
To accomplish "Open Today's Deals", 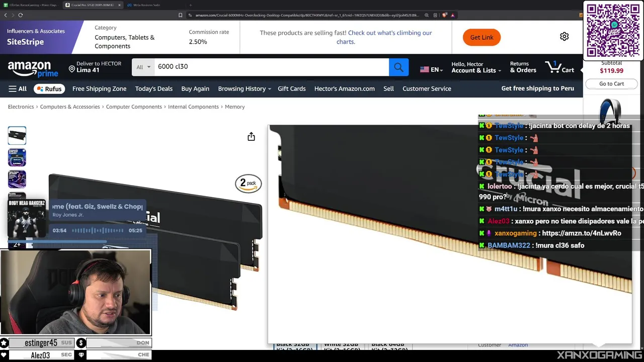I will coord(153,88).
